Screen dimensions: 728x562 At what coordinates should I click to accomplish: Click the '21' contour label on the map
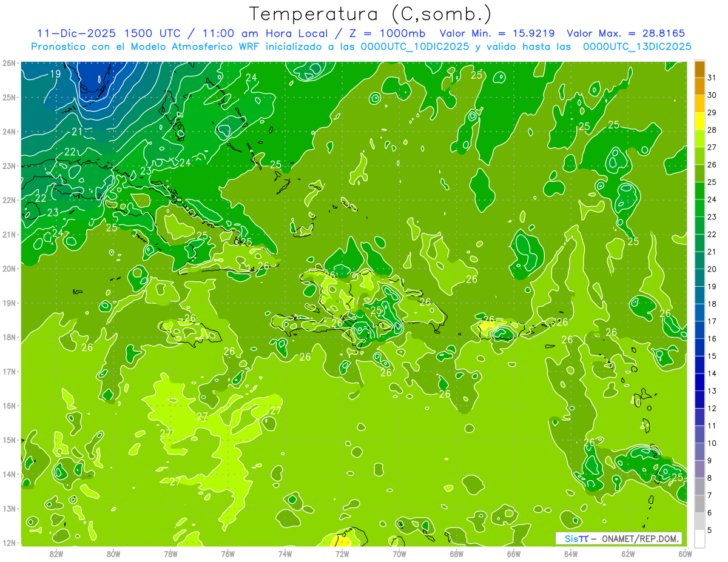click(x=77, y=132)
